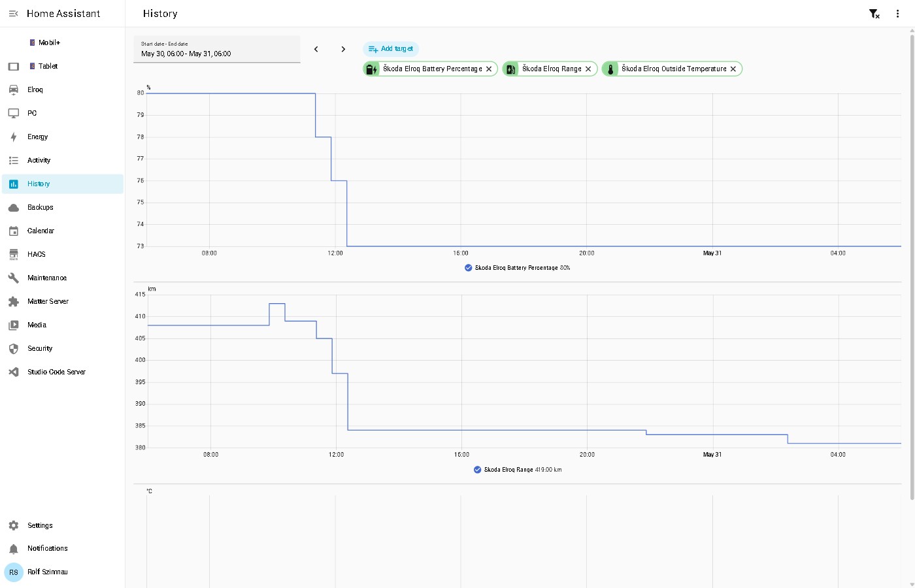Open the HACS store icon
The width and height of the screenshot is (915, 588).
pos(14,254)
